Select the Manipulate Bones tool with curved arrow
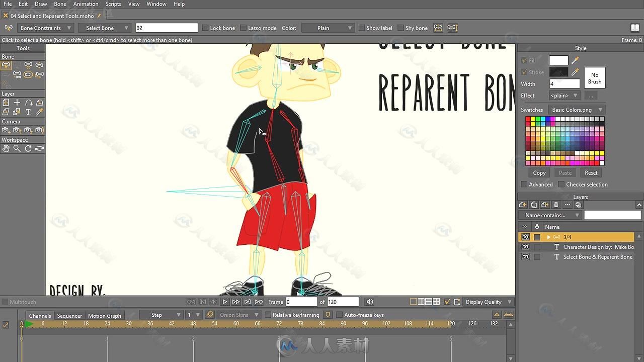 (x=28, y=65)
